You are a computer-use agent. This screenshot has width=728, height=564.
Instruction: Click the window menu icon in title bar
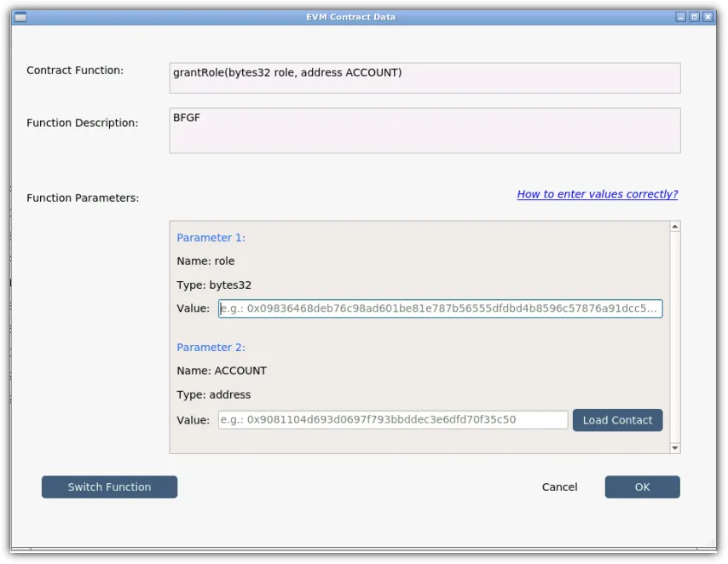point(20,17)
